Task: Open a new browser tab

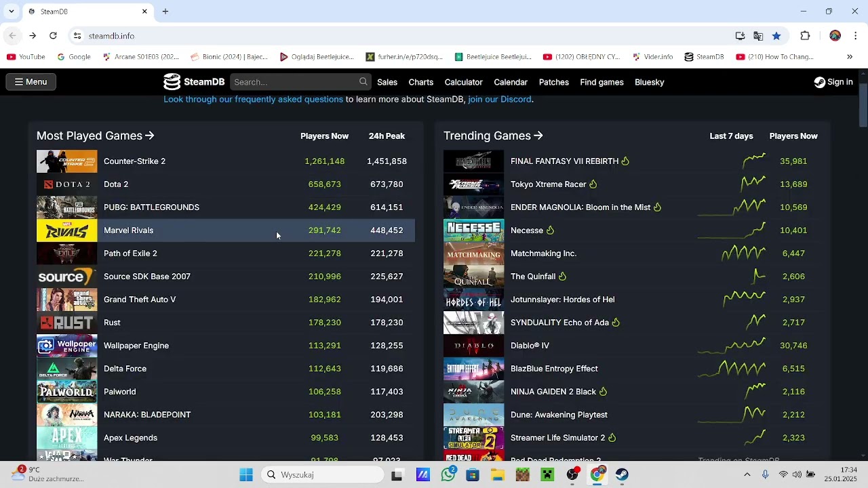Action: pyautogui.click(x=165, y=12)
